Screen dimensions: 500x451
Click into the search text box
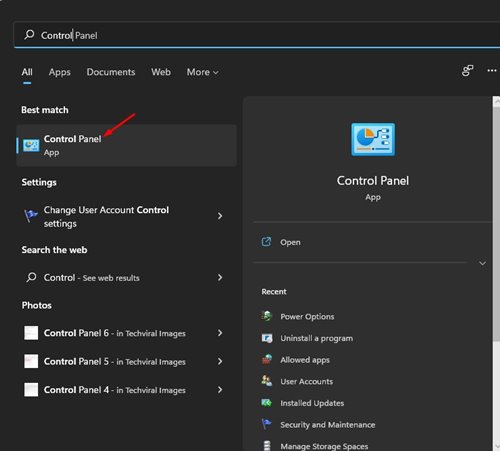point(257,35)
